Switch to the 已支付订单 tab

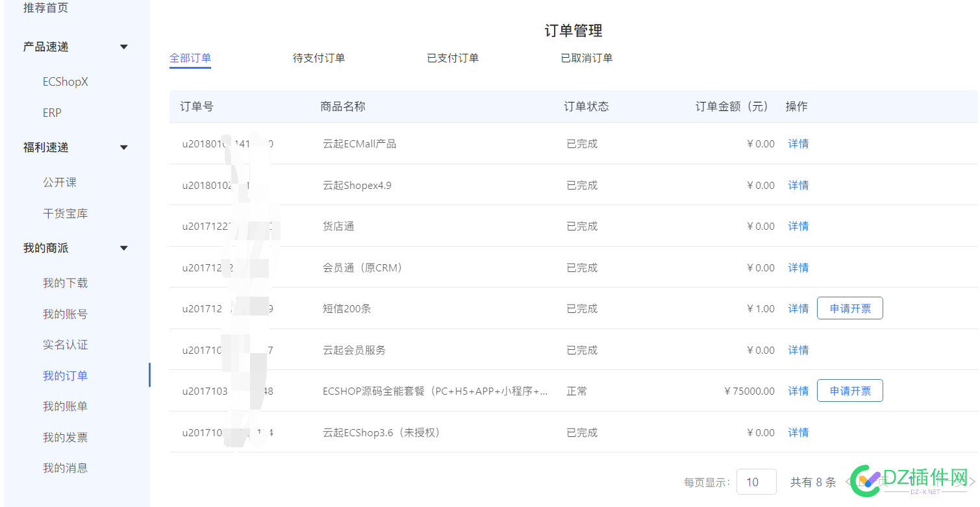pyautogui.click(x=453, y=58)
